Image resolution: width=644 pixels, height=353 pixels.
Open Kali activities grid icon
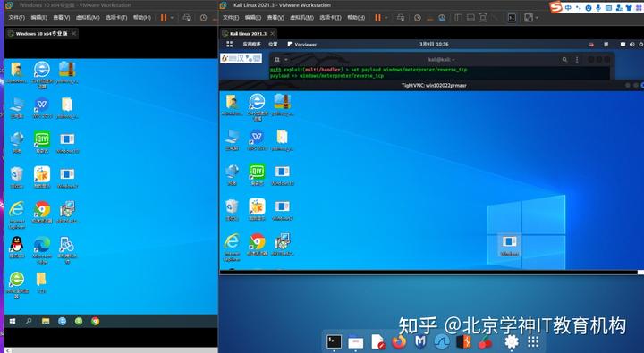click(230, 44)
